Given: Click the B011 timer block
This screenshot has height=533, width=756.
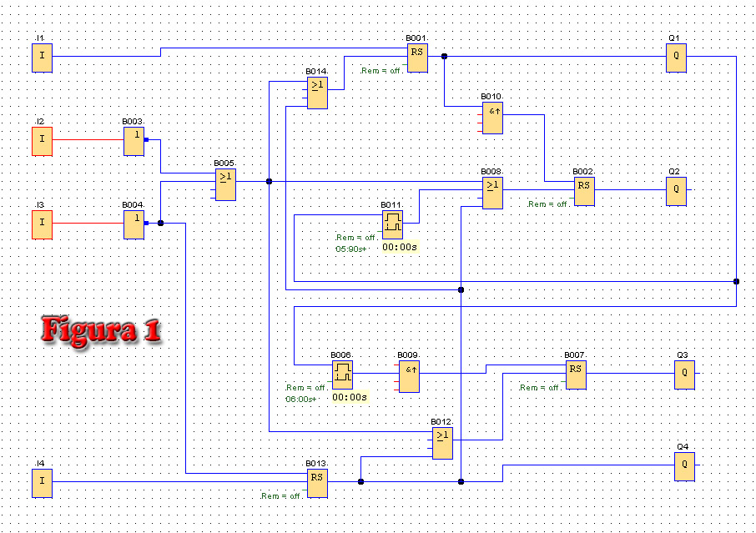Looking at the screenshot, I should (392, 224).
